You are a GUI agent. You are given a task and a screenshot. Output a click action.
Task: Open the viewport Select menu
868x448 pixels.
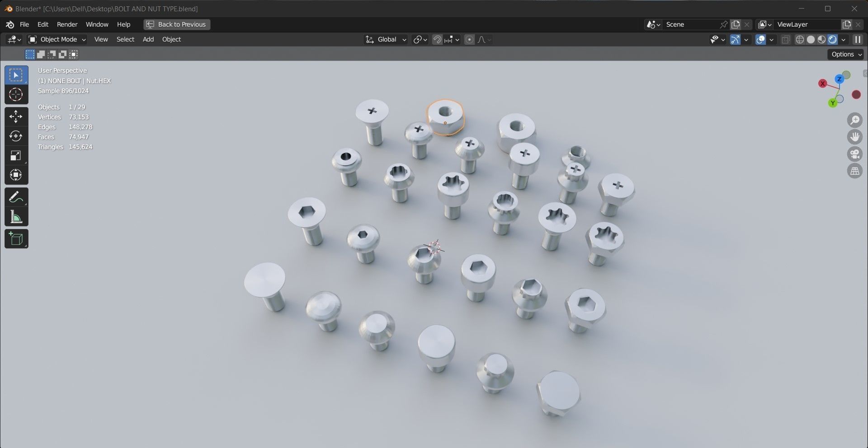coord(125,39)
